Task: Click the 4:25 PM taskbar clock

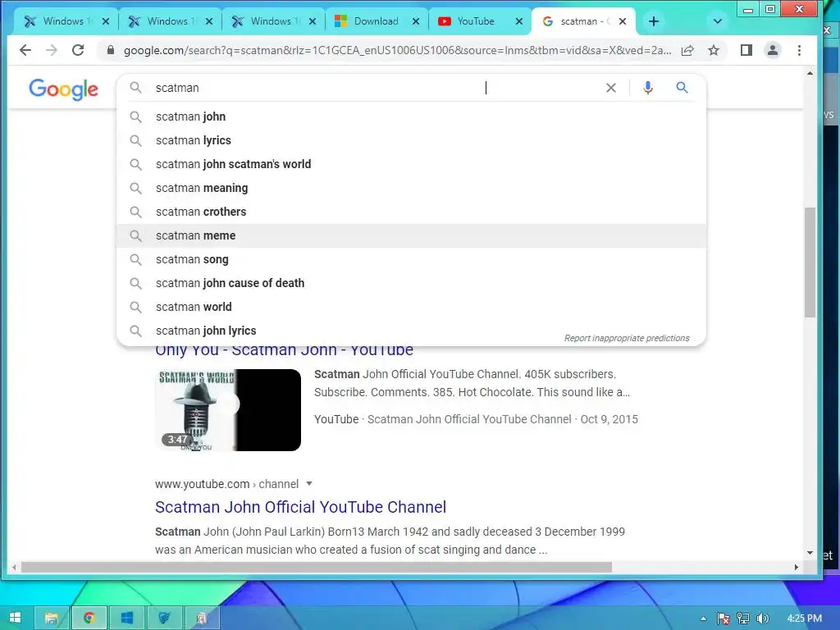Action: [804, 619]
